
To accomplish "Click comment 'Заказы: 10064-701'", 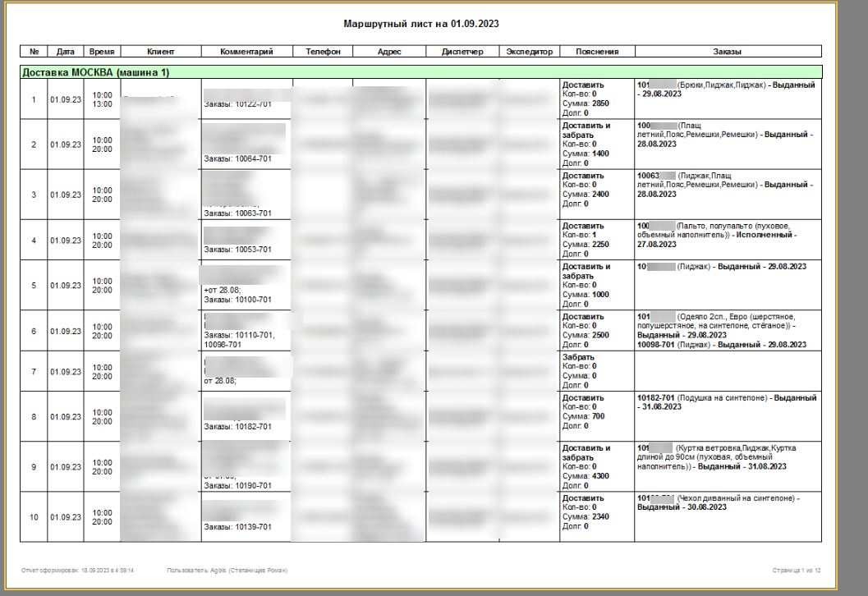I will 237,158.
